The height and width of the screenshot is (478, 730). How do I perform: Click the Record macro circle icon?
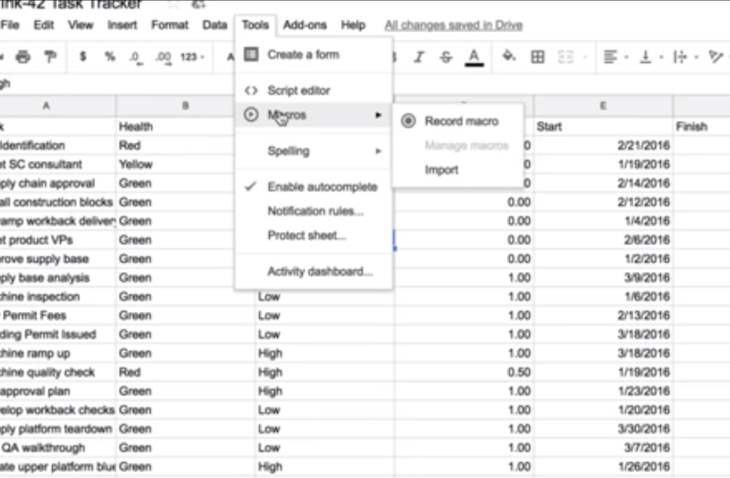[x=408, y=121]
